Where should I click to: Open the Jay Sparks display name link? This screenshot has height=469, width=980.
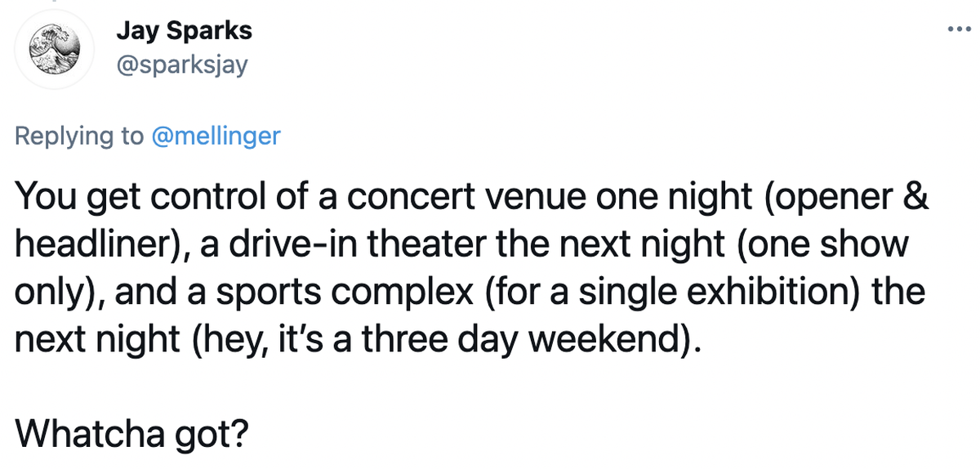(x=184, y=31)
